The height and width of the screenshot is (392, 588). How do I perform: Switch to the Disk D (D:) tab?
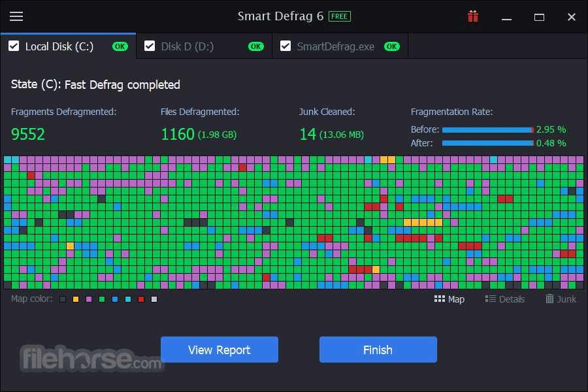(x=188, y=46)
